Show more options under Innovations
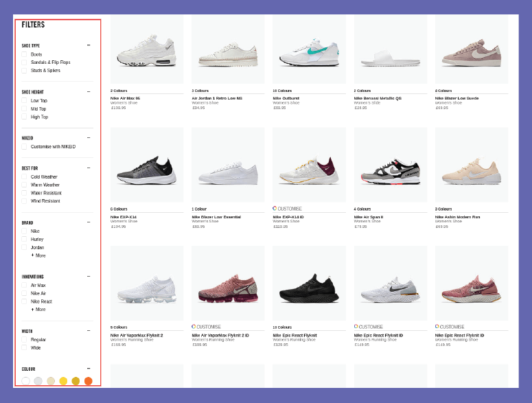 38,310
